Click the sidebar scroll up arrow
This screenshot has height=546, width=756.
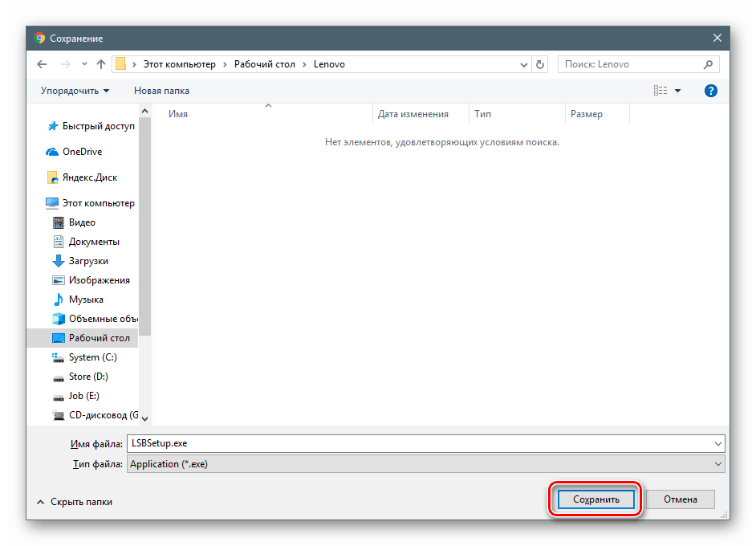(145, 111)
